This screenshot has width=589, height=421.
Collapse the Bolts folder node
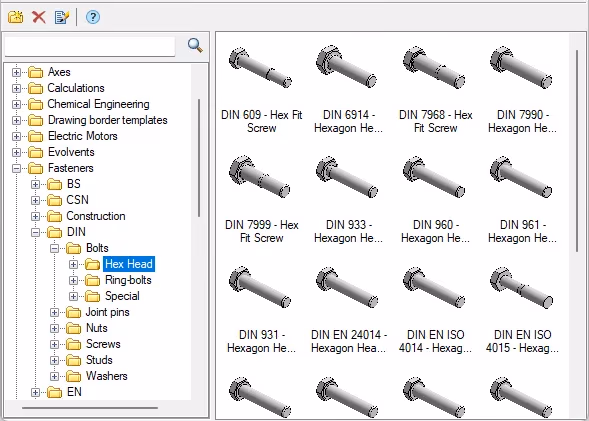point(54,248)
